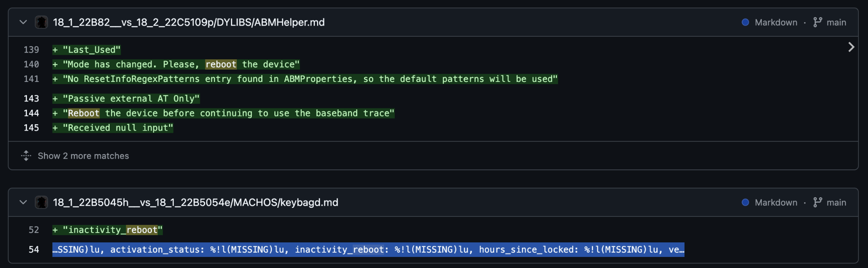868x268 pixels.
Task: Click the git branch icon in keybagd header
Action: [817, 202]
